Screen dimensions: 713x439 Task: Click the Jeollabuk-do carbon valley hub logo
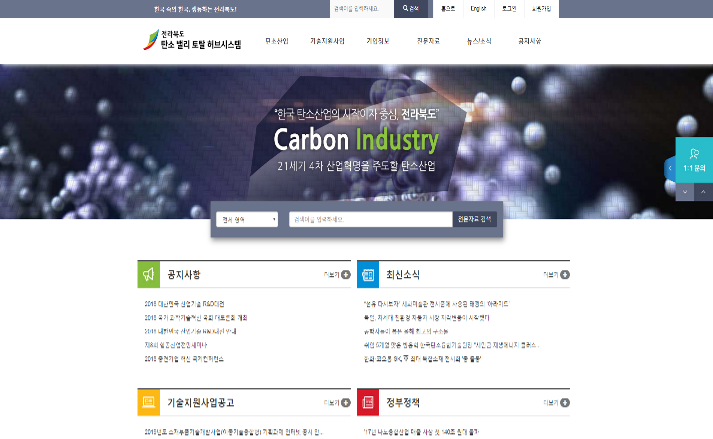pos(192,40)
